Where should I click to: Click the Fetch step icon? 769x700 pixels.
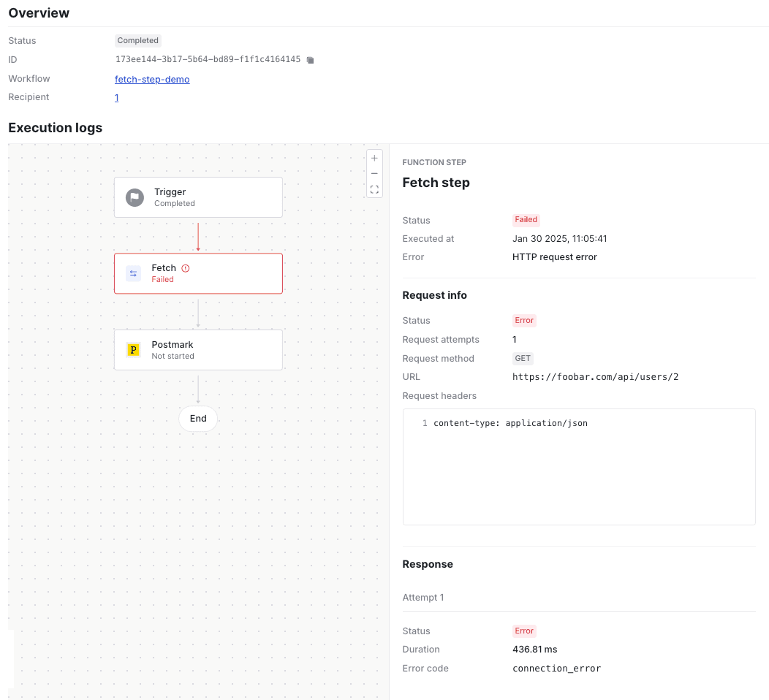[x=133, y=273]
